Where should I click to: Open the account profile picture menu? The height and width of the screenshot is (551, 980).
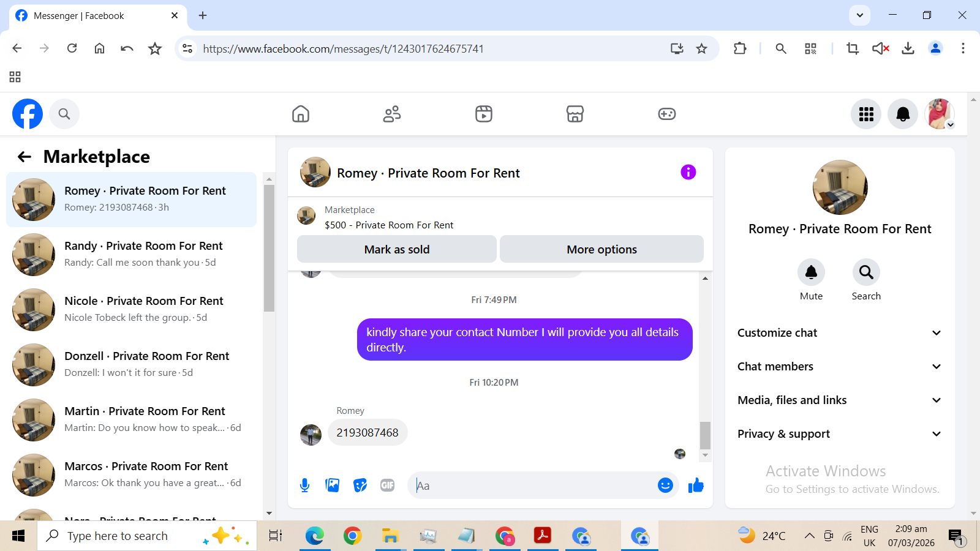940,114
